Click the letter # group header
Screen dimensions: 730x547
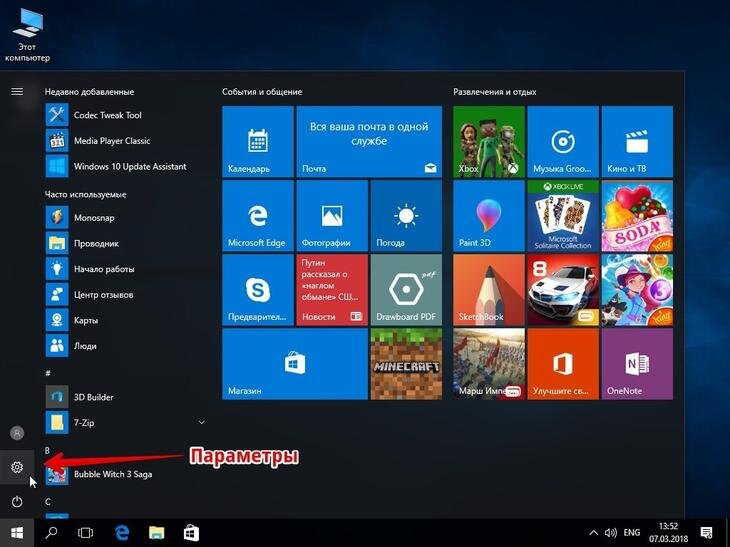[47, 373]
